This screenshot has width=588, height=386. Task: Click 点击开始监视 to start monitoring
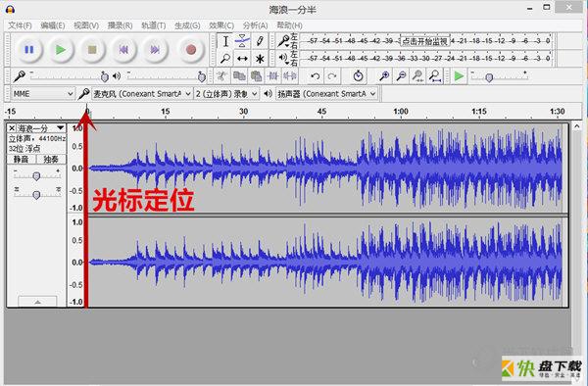425,41
